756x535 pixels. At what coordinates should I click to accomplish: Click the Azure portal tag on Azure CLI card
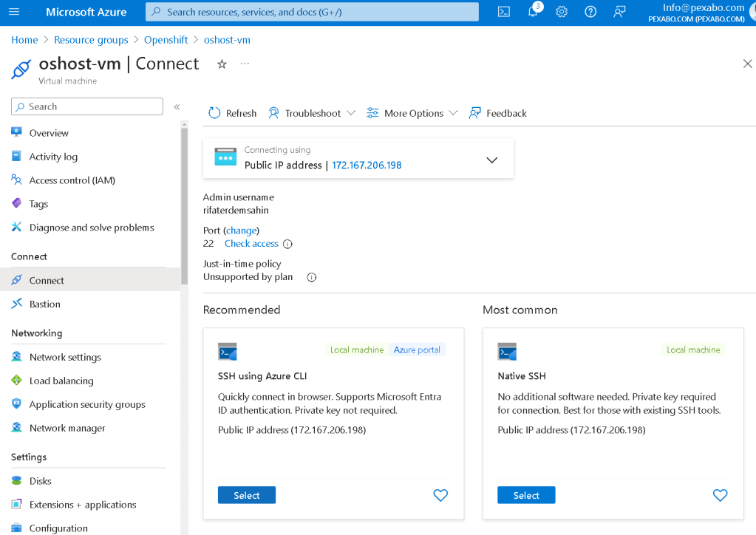417,350
